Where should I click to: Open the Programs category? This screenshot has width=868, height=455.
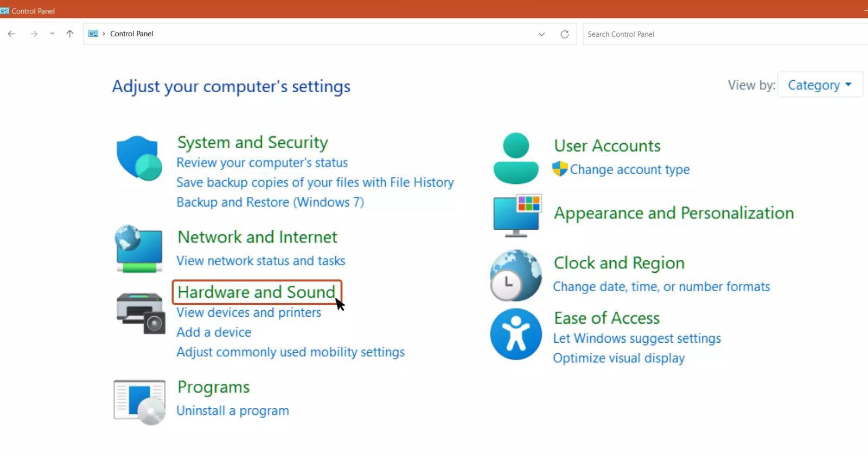click(214, 387)
